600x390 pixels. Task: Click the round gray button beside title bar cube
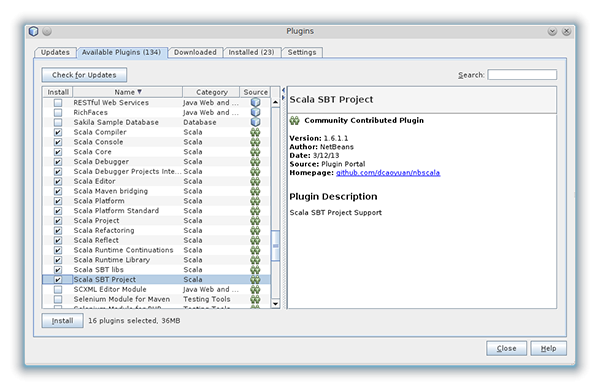47,31
